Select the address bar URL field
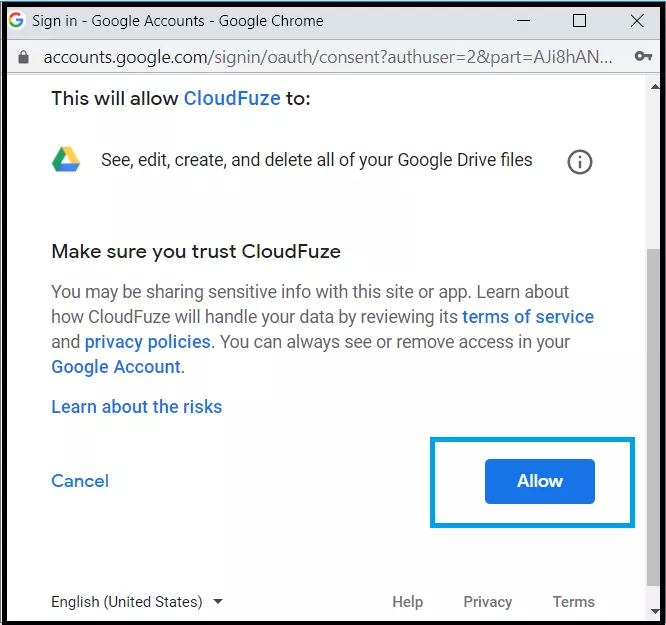 click(328, 57)
